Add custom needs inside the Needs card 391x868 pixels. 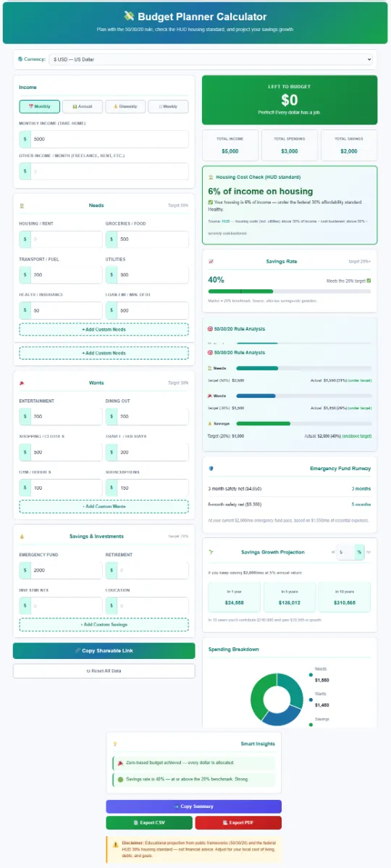coord(104,329)
